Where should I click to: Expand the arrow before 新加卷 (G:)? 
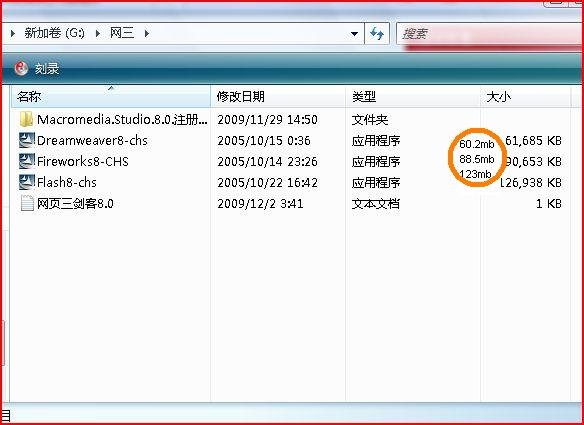[13, 34]
